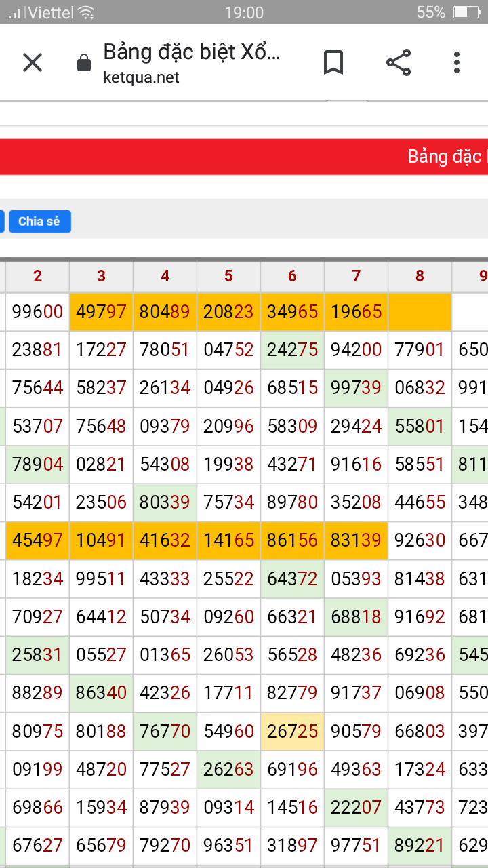
Task: Select column header 8
Action: click(x=420, y=275)
